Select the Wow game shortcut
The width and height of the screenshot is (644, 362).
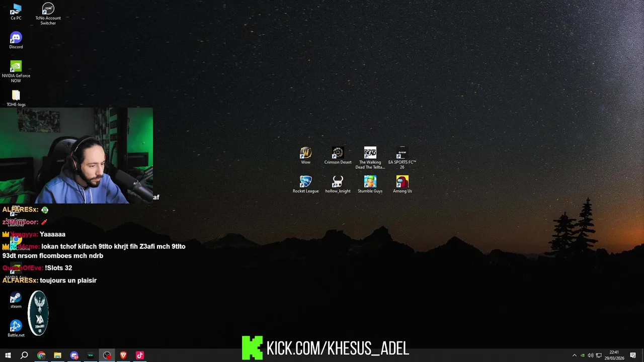point(305,155)
